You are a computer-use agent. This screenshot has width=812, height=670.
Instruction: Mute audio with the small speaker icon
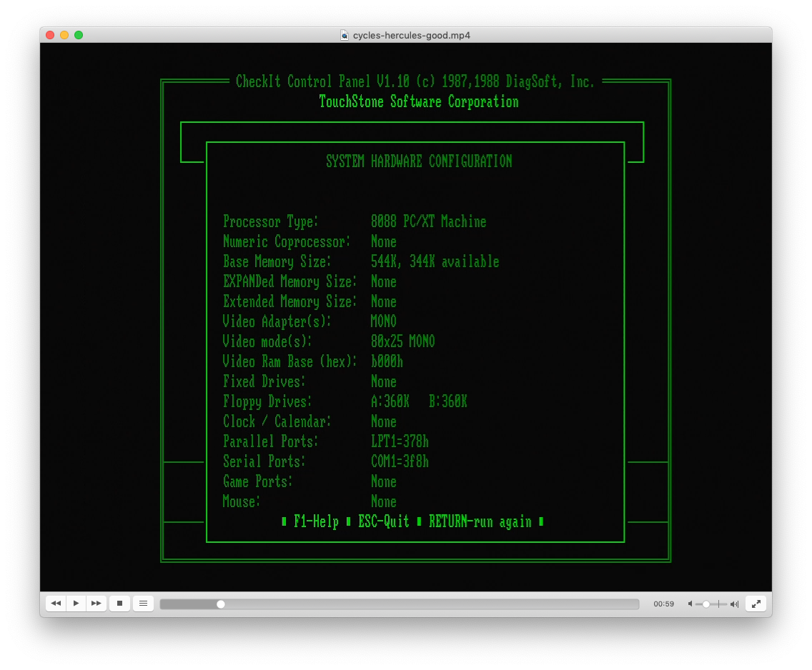click(x=690, y=604)
